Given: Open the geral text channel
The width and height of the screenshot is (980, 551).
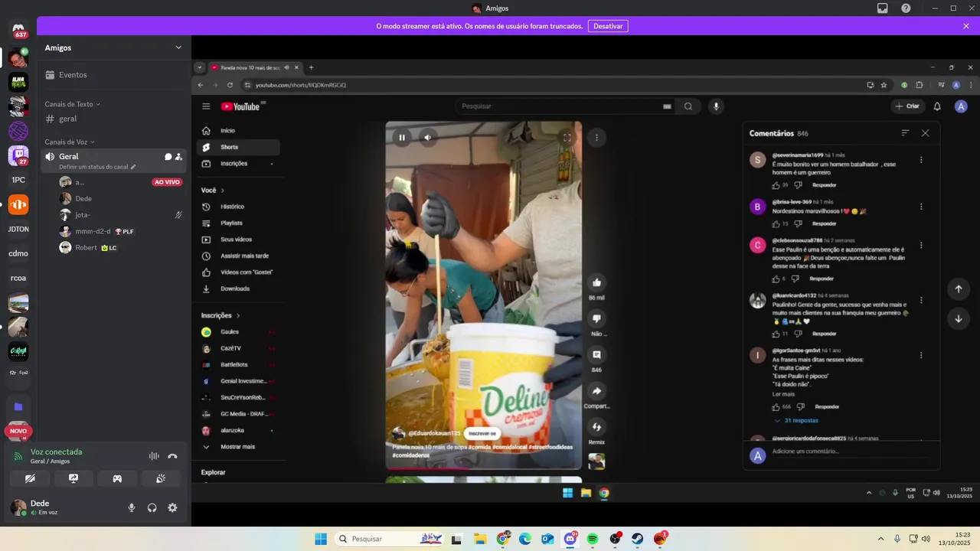Looking at the screenshot, I should 113,119.
